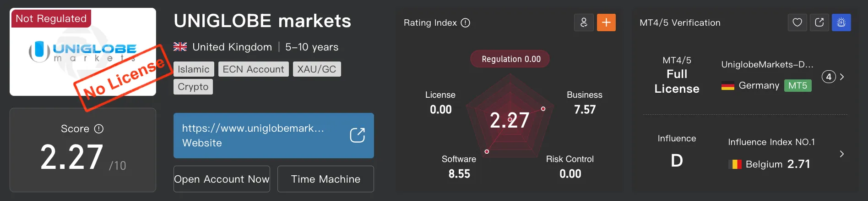Open the external link icon on Website
The image size is (868, 201).
pos(358,135)
